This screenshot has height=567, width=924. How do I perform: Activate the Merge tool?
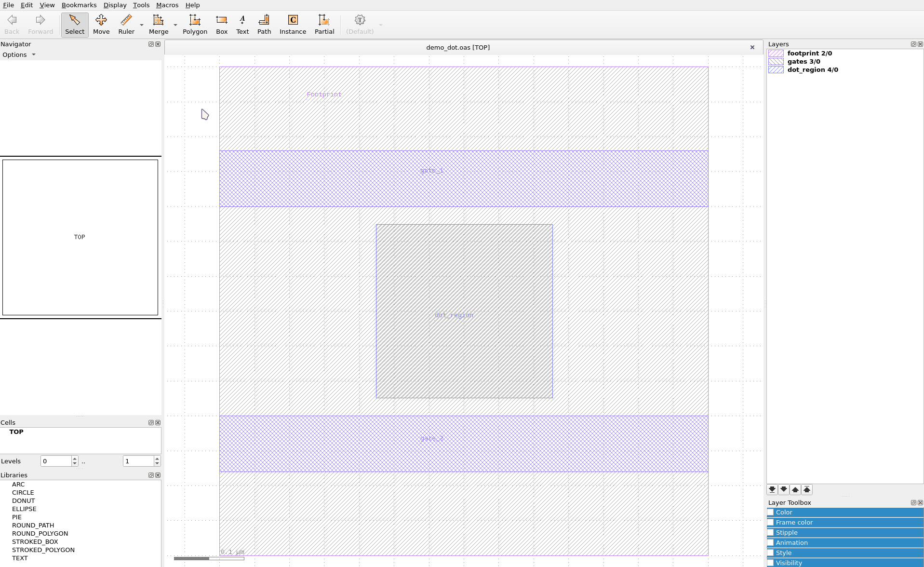pyautogui.click(x=158, y=24)
